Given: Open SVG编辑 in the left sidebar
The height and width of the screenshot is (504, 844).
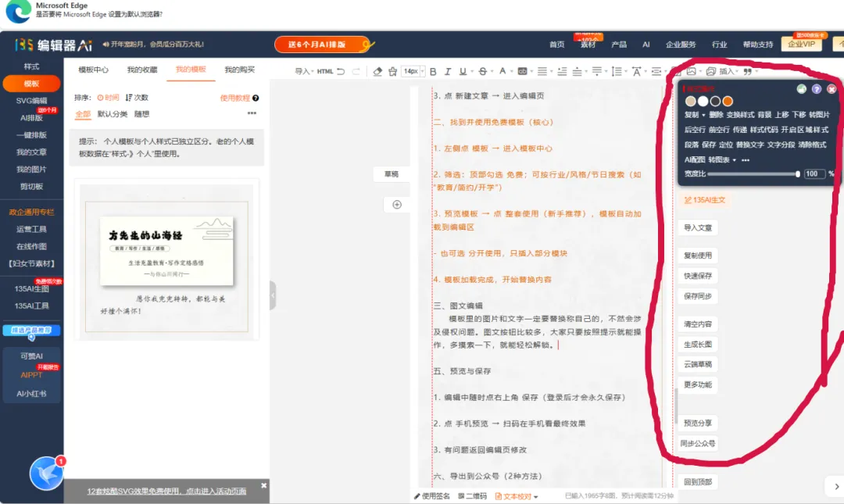Looking at the screenshot, I should point(31,101).
